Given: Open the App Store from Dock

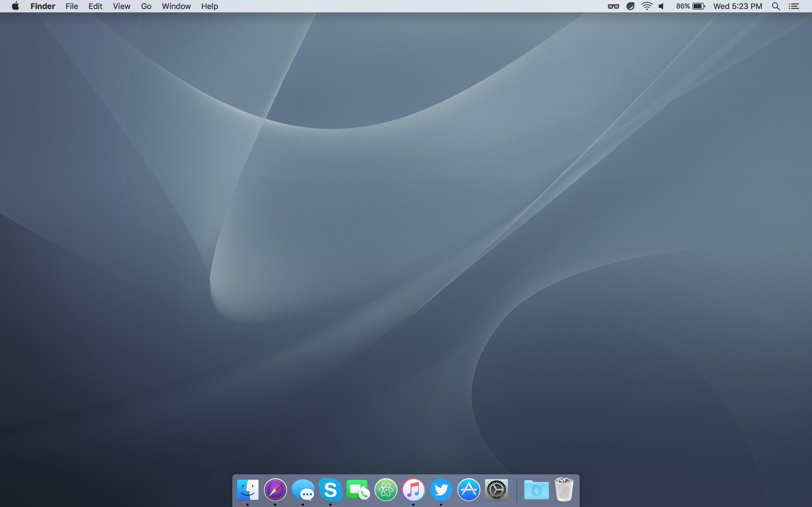Looking at the screenshot, I should [x=469, y=490].
